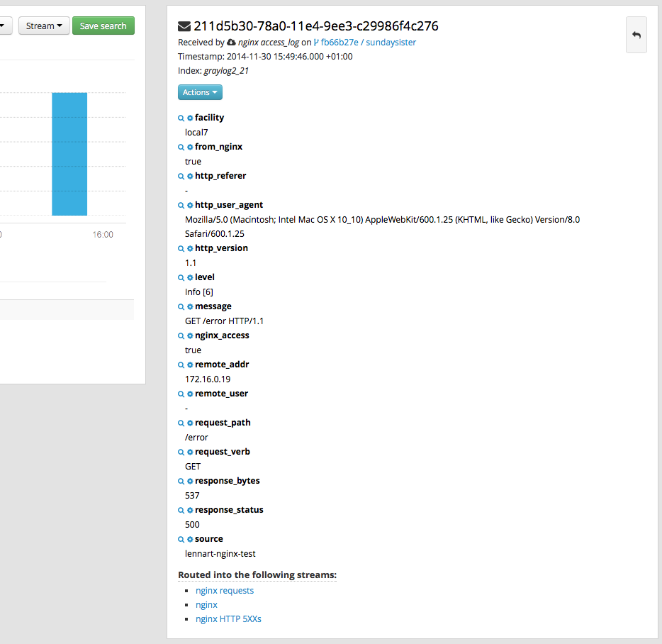662x644 pixels.
Task: Click the search icon beside request_path
Action: coord(181,423)
